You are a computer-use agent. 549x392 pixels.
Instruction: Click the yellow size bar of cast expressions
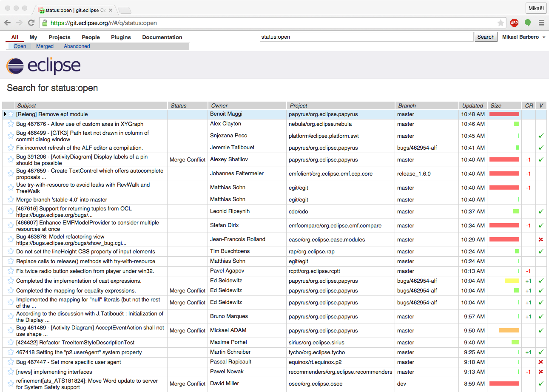click(512, 281)
